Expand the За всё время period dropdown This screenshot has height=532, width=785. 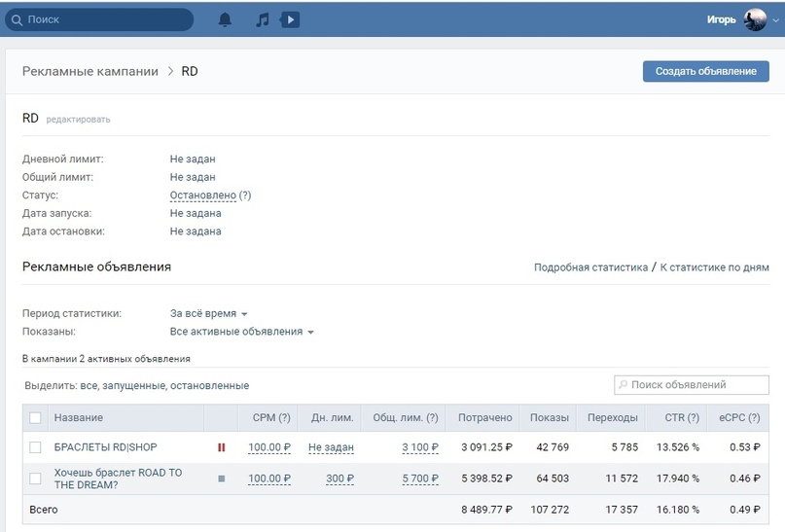pos(209,314)
